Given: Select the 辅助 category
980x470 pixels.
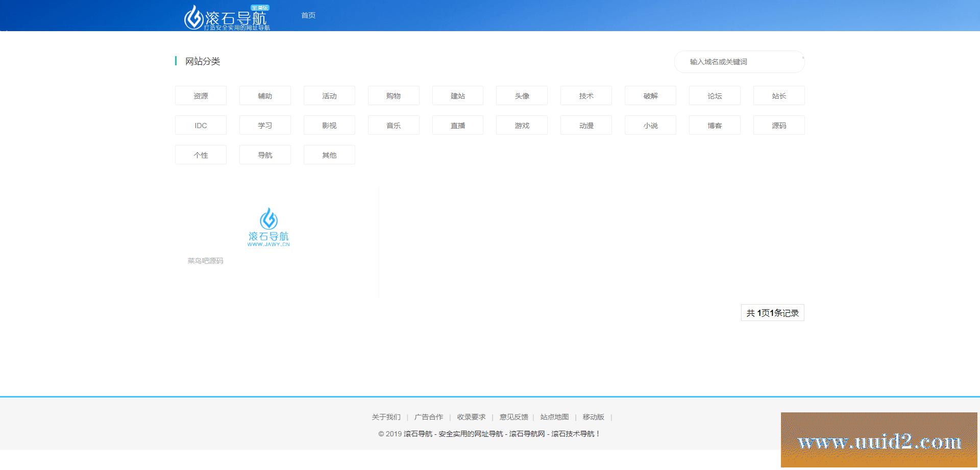Looking at the screenshot, I should [265, 95].
